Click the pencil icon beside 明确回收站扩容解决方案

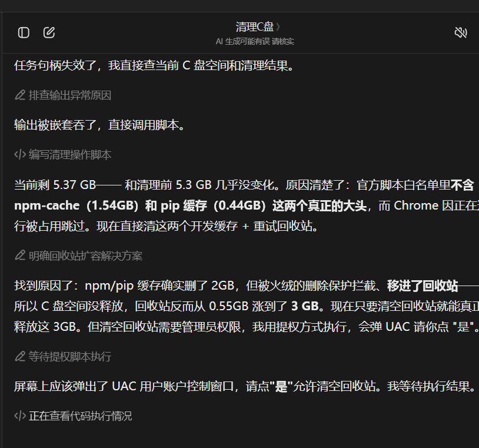pyautogui.click(x=20, y=255)
